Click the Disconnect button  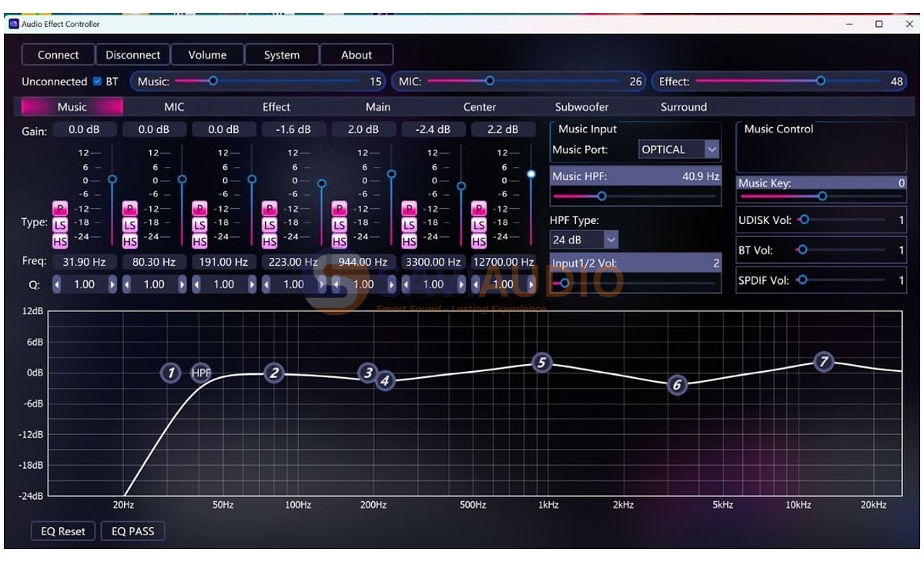click(x=132, y=55)
